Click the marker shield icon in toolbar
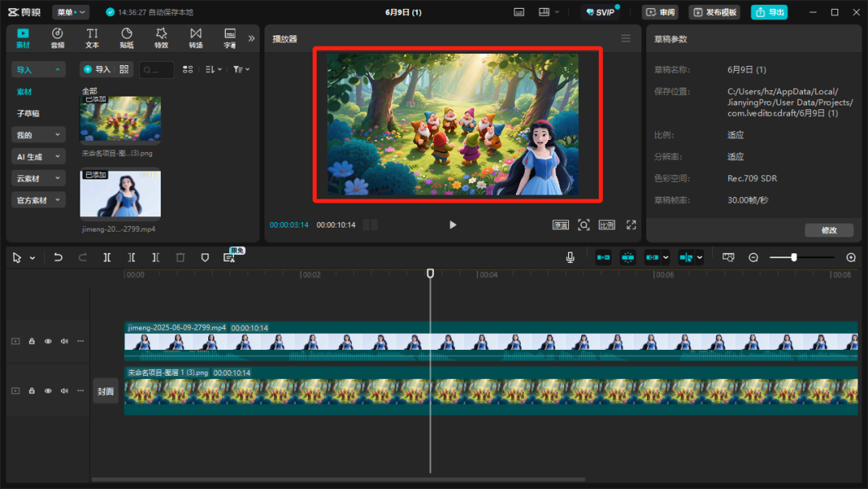Image resolution: width=868 pixels, height=489 pixels. [x=205, y=257]
